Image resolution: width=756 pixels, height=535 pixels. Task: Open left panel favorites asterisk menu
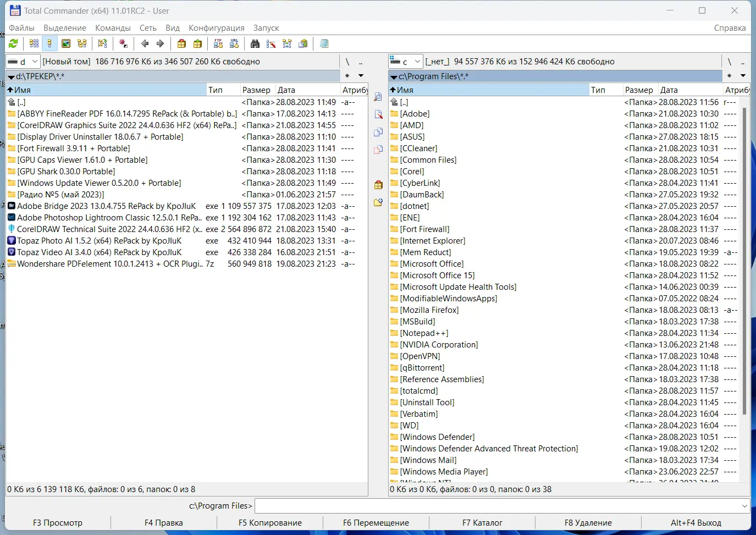point(347,76)
